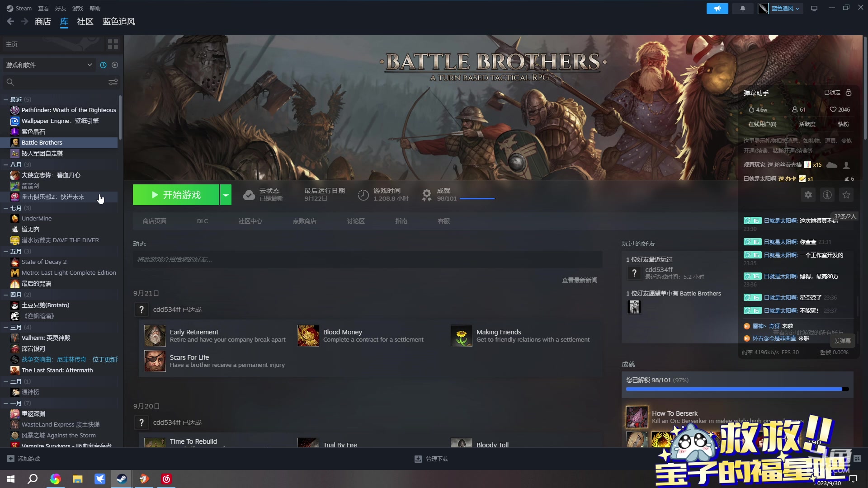Click the library list scrollbar
The width and height of the screenshot is (868, 488).
click(120, 117)
